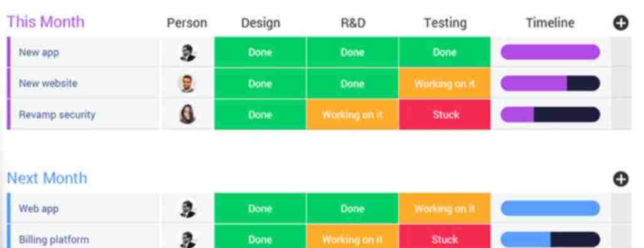The image size is (644, 248).
Task: Click plus icon in Next Month header
Action: tap(621, 179)
